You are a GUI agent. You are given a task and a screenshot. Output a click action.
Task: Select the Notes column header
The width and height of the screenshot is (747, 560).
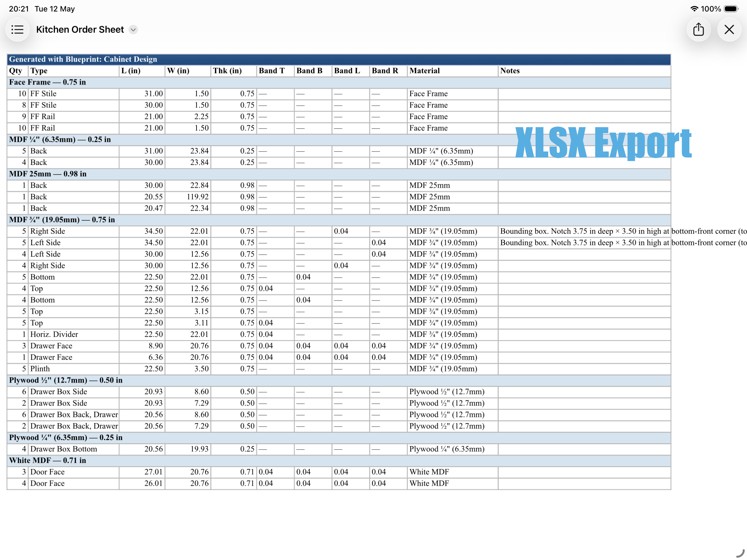tap(584, 71)
